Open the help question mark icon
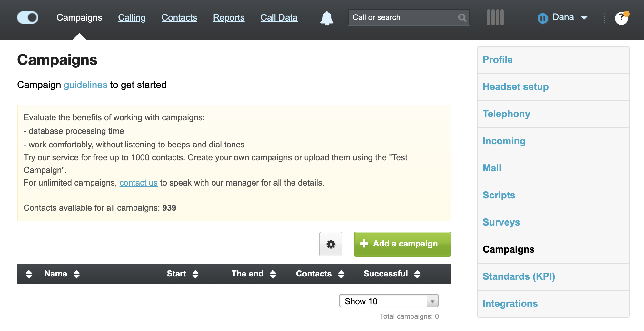 coord(621,18)
